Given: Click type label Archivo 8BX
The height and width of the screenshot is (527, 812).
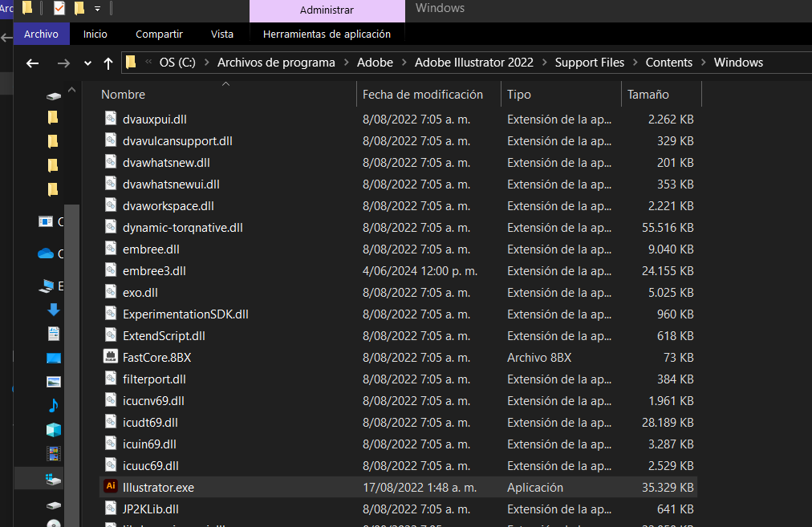Looking at the screenshot, I should point(539,357).
